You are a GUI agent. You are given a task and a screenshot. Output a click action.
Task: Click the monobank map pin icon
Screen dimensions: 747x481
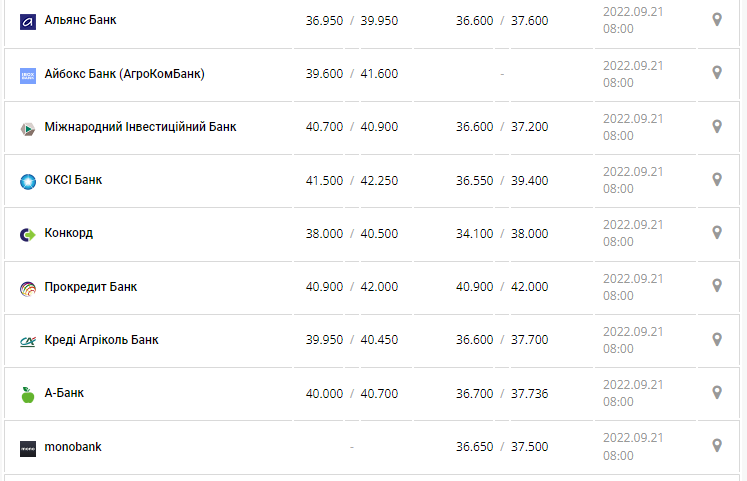click(716, 446)
